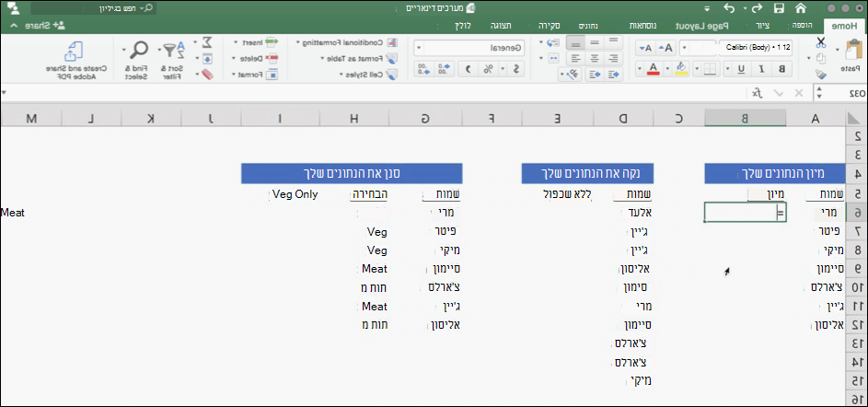Open the Format cells dropdown
868x407 pixels.
point(255,74)
